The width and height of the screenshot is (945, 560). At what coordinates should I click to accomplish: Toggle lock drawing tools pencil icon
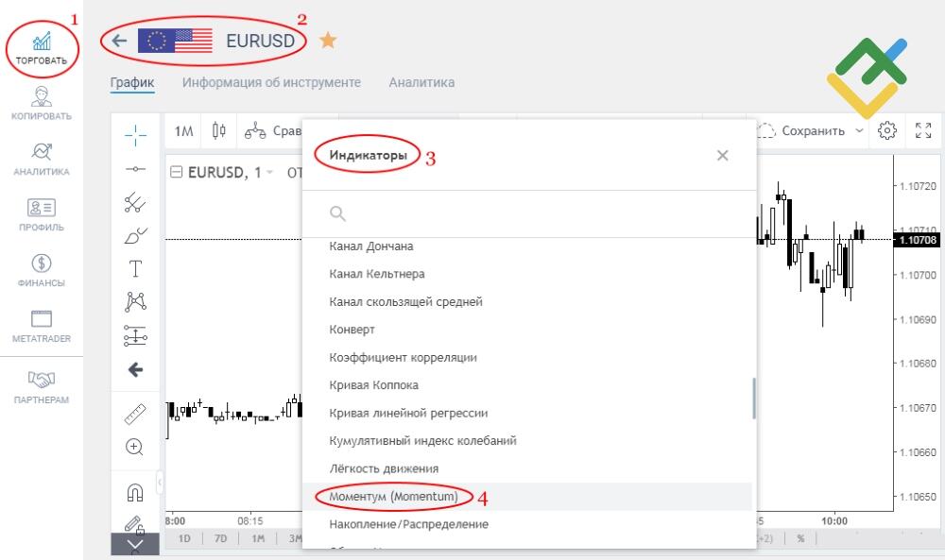[135, 524]
